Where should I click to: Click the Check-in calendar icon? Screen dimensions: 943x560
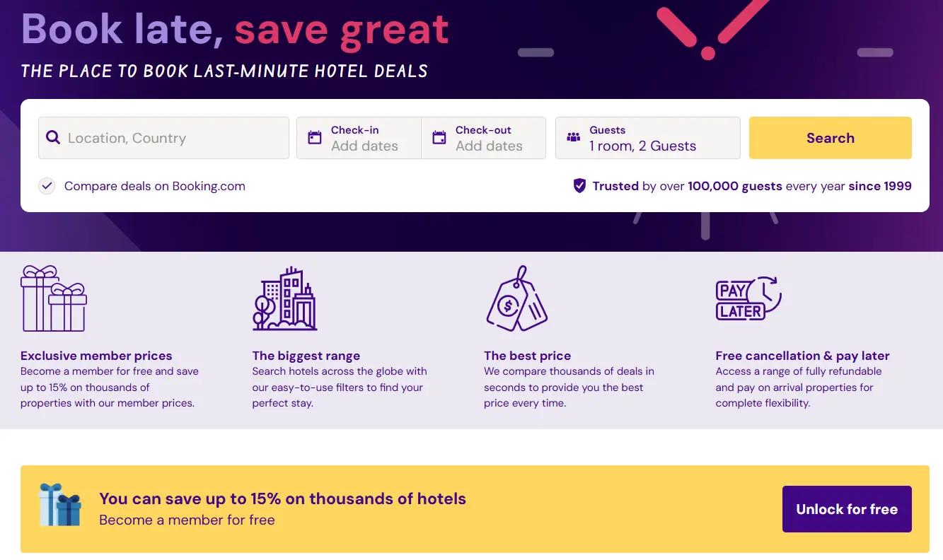pos(315,138)
